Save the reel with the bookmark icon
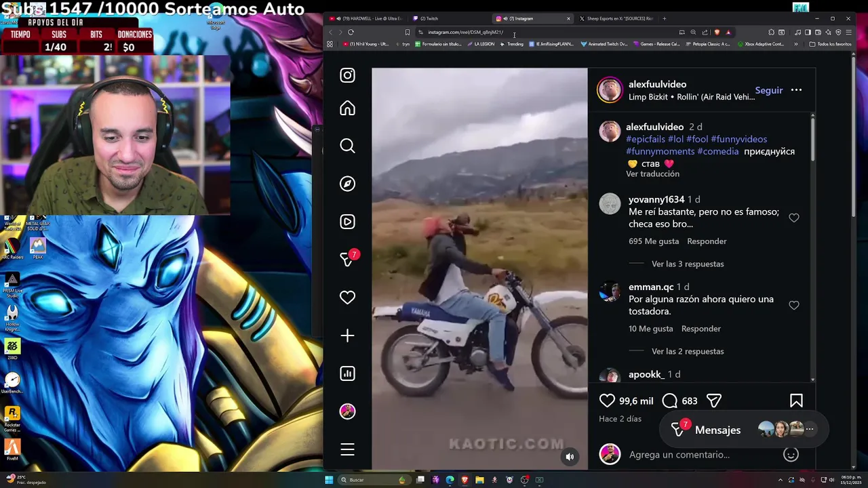Image resolution: width=868 pixels, height=488 pixels. click(796, 401)
